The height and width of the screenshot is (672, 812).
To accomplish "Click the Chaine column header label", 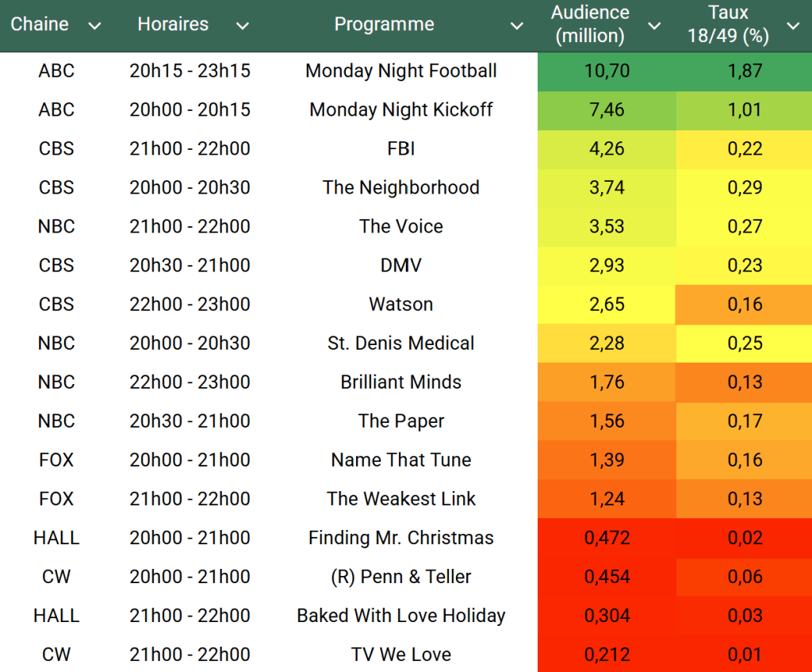I will pyautogui.click(x=40, y=25).
